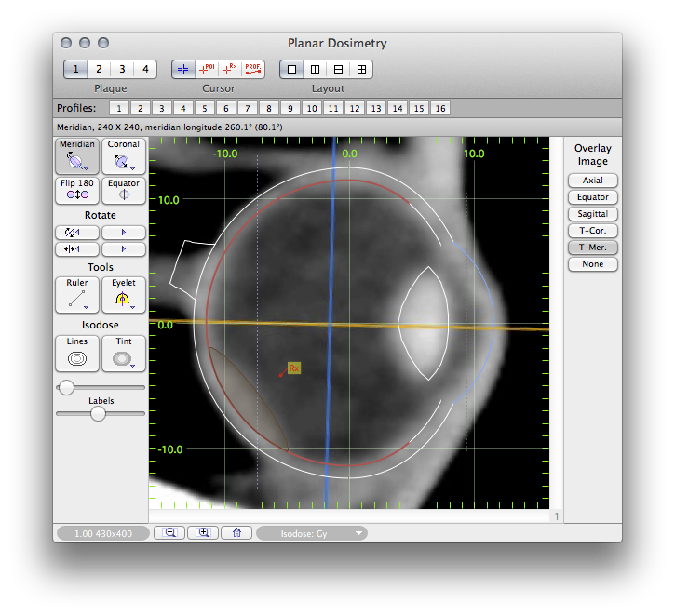675x616 pixels.
Task: Open the Tint isodose options menu
Action: point(133,366)
